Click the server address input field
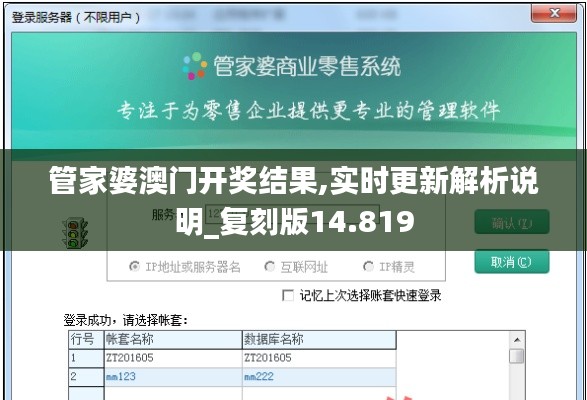 coord(292,214)
